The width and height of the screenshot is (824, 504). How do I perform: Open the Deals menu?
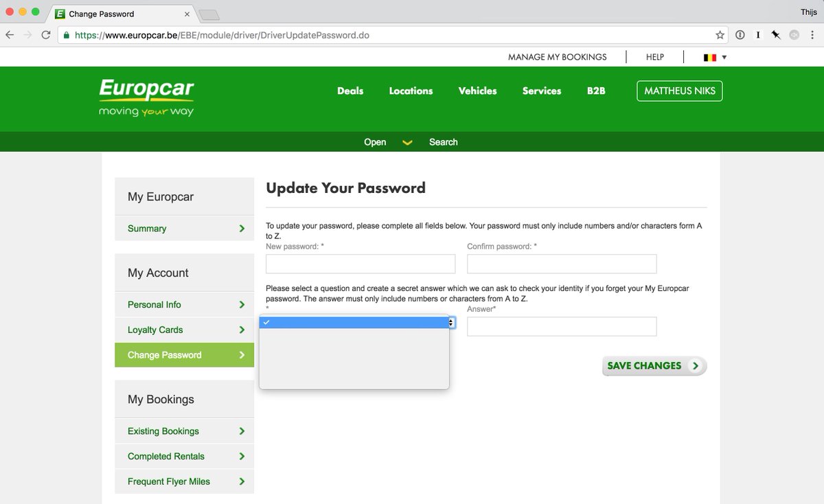(350, 91)
